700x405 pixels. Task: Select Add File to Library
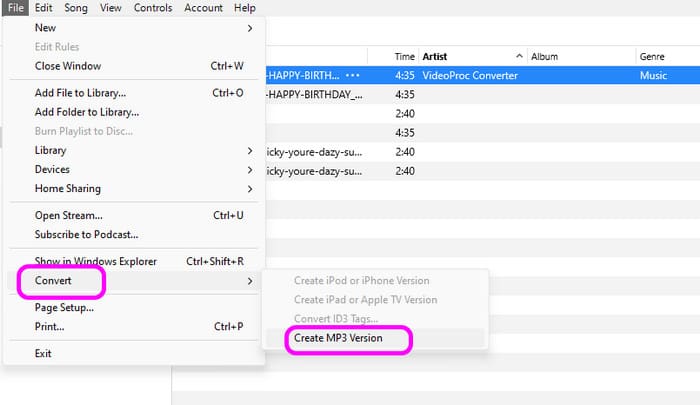pos(134,93)
